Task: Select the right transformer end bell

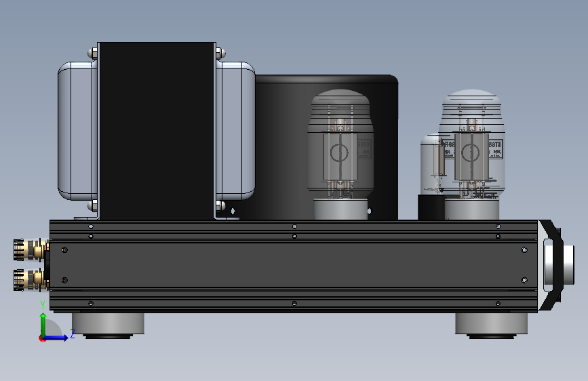Action: (236, 131)
